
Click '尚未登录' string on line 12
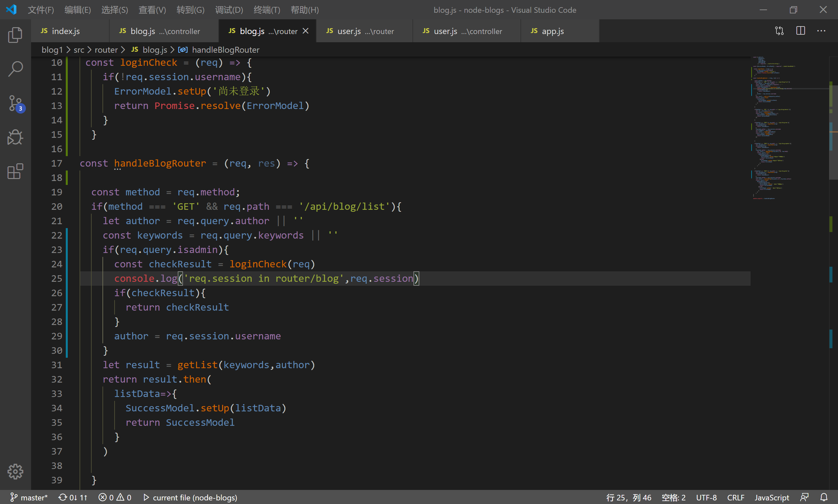(238, 91)
